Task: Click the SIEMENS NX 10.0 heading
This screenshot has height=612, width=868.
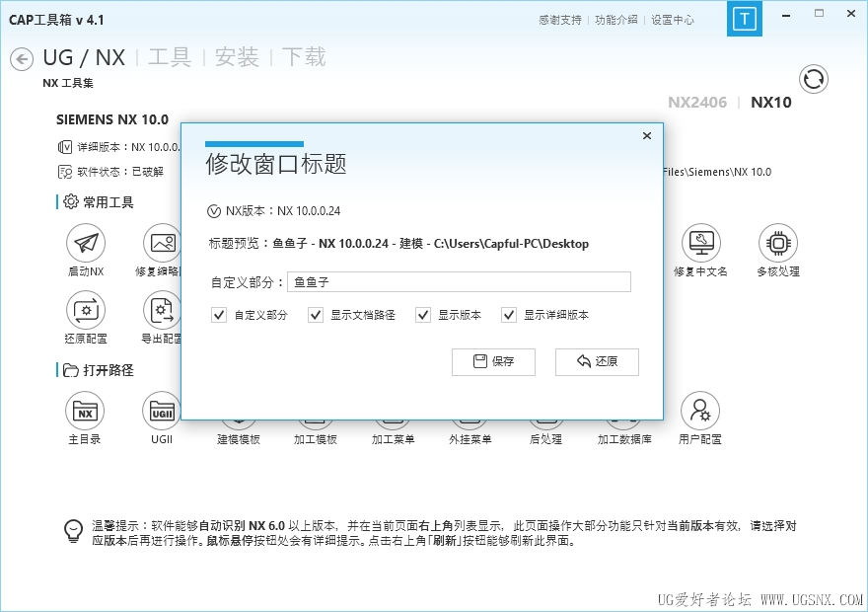Action: pyautogui.click(x=112, y=119)
